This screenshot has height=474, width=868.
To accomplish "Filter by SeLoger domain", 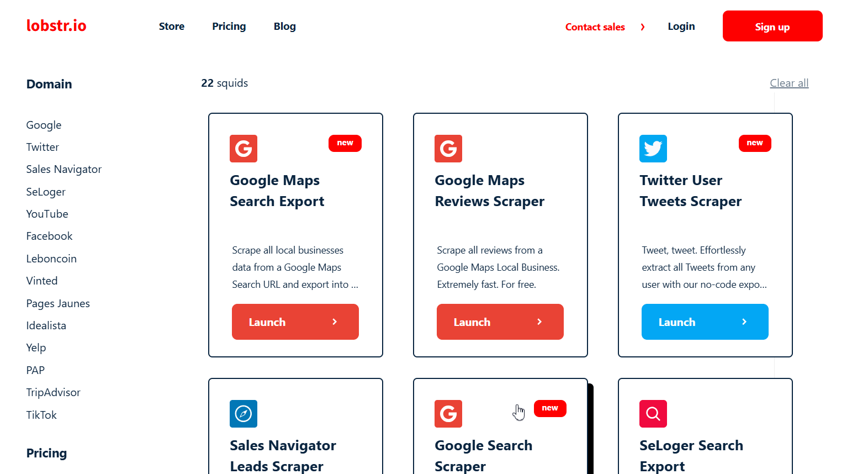I will click(46, 192).
